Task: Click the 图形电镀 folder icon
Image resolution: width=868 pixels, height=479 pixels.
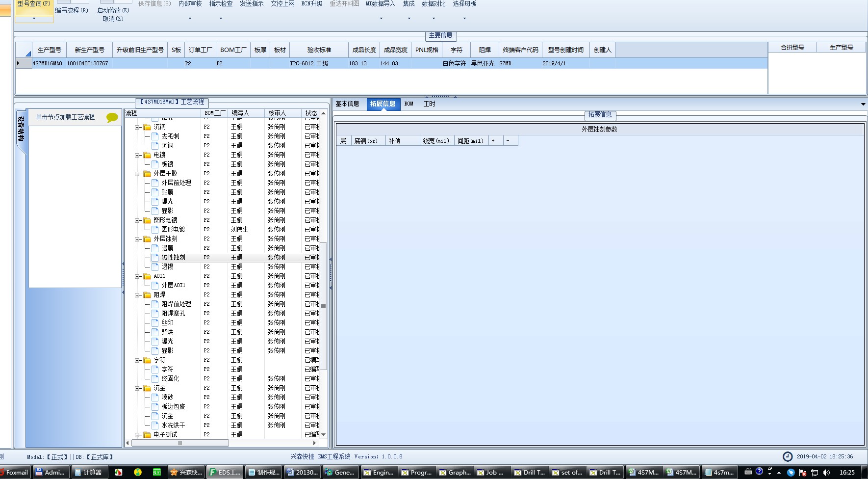Action: [x=147, y=220]
